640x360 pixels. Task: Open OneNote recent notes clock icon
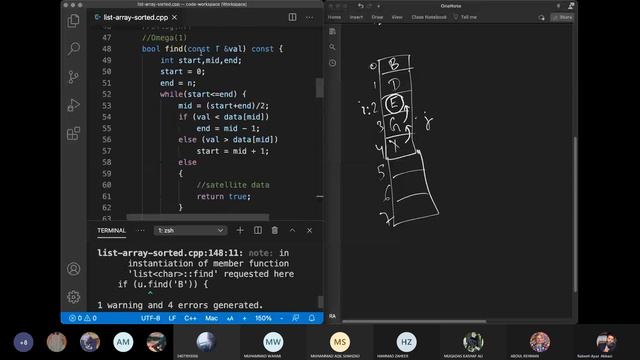(333, 63)
